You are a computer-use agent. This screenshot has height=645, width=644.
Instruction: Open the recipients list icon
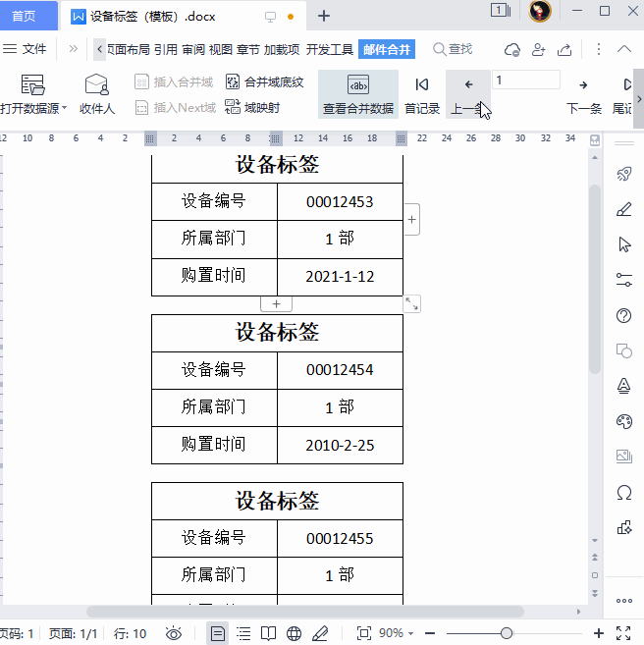tap(96, 84)
